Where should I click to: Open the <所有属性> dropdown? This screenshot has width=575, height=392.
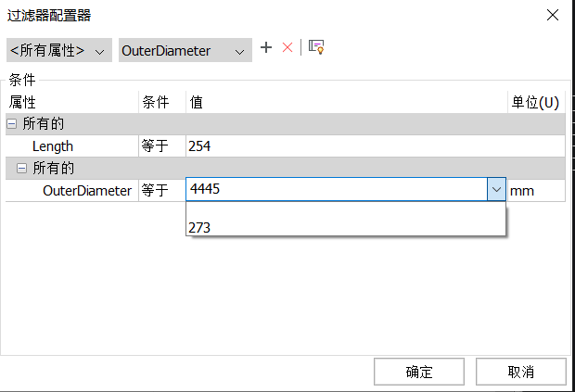59,50
